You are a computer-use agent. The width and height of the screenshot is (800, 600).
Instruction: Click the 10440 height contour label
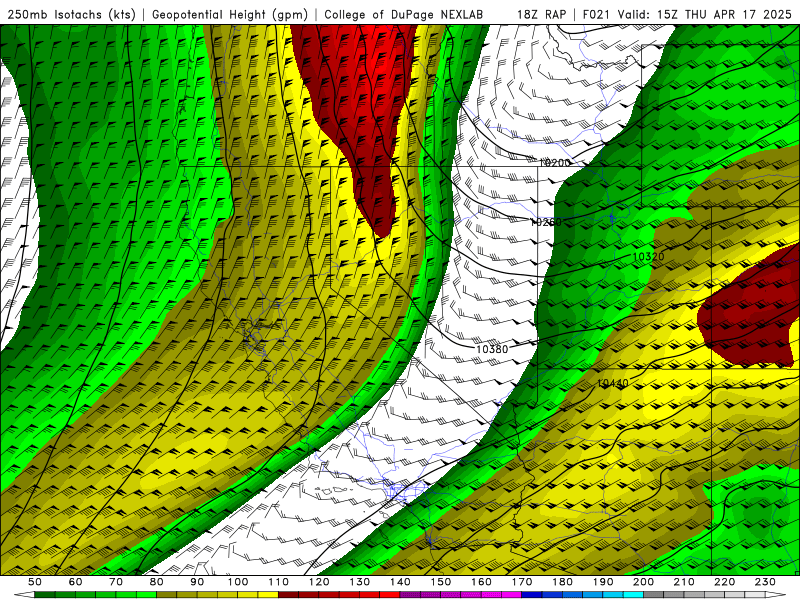pos(613,383)
